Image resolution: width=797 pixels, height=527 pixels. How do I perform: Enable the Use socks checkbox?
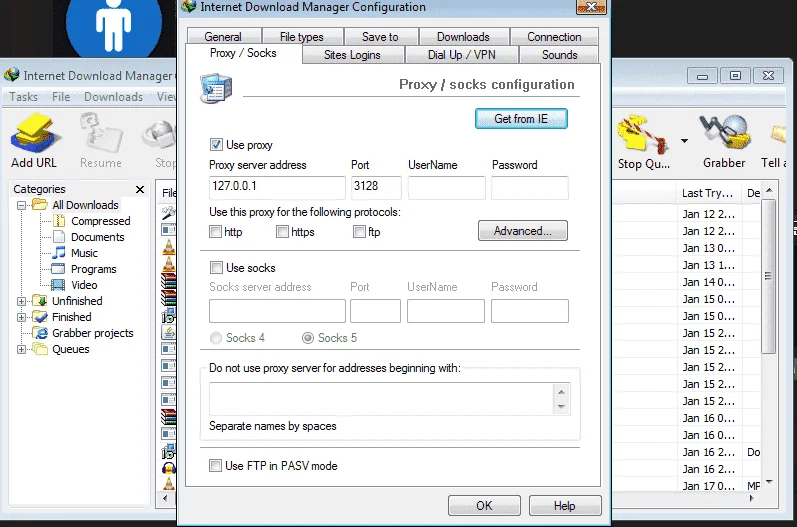pos(216,267)
